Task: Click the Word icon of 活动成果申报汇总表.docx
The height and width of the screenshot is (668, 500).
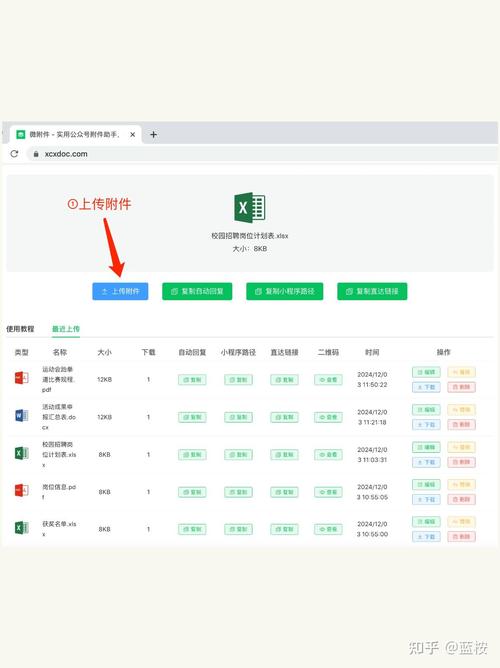Action: click(21, 415)
